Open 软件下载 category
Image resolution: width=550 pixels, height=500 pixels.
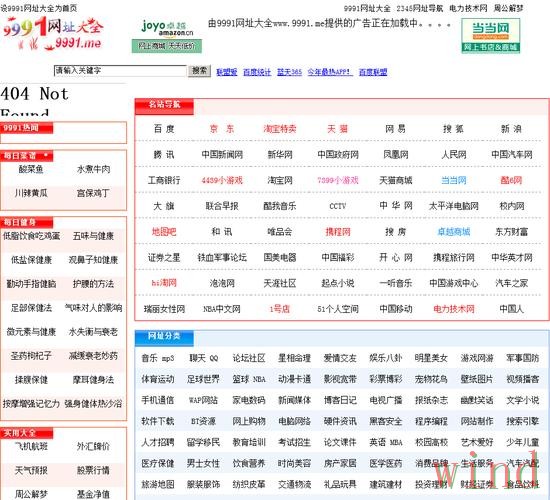pyautogui.click(x=157, y=421)
